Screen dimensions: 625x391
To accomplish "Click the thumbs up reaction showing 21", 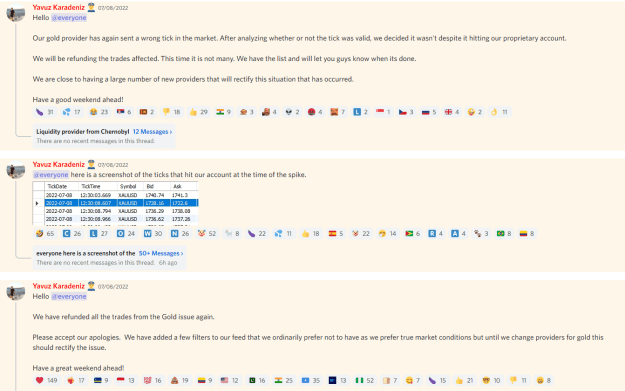I will (464, 380).
